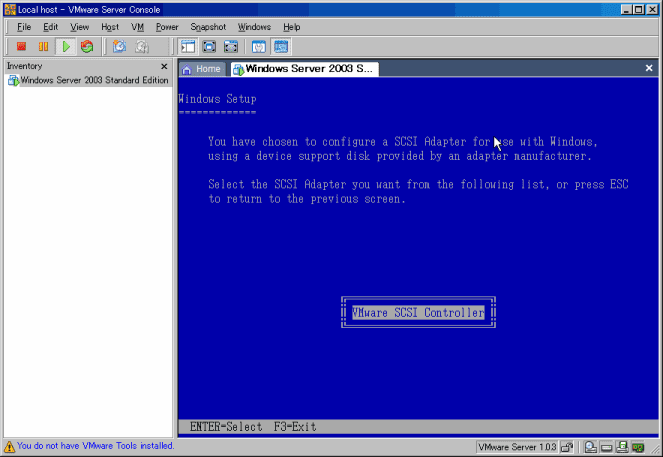Click the floppy drive device status icon

622,447
